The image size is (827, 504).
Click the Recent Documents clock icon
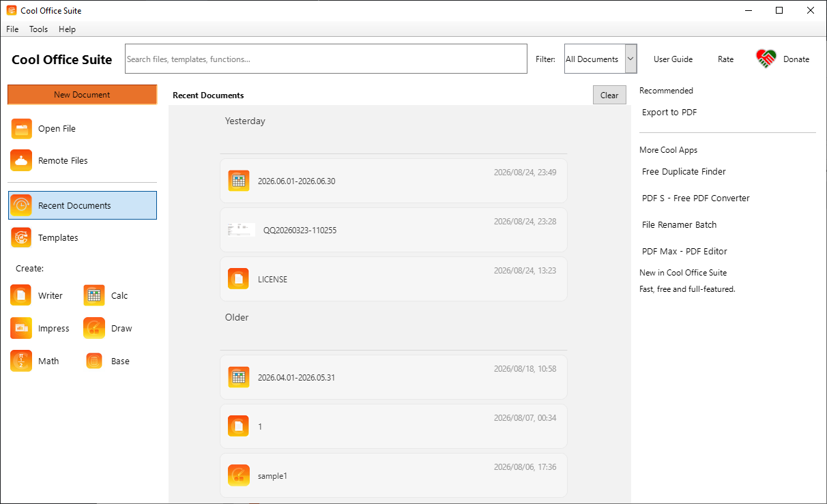pyautogui.click(x=21, y=205)
